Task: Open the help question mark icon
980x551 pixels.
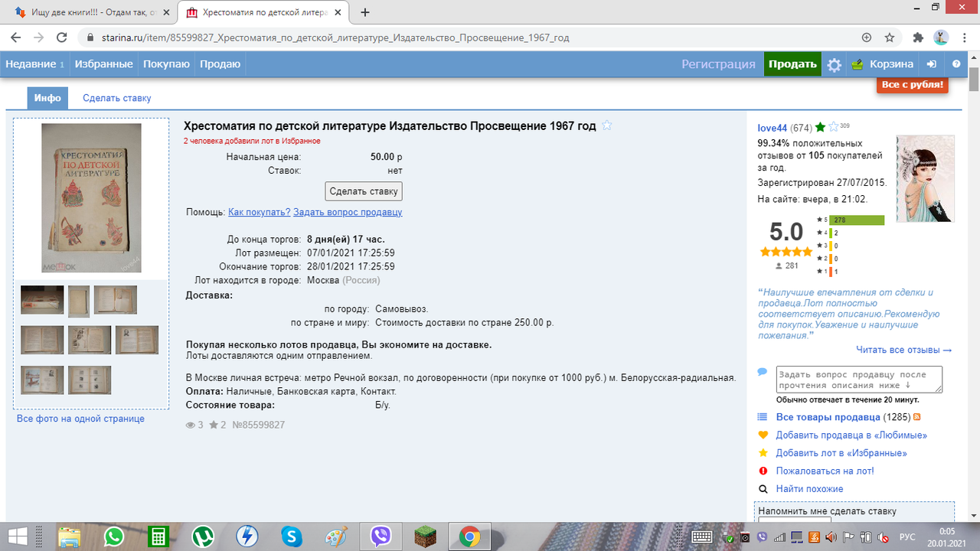Action: click(955, 64)
